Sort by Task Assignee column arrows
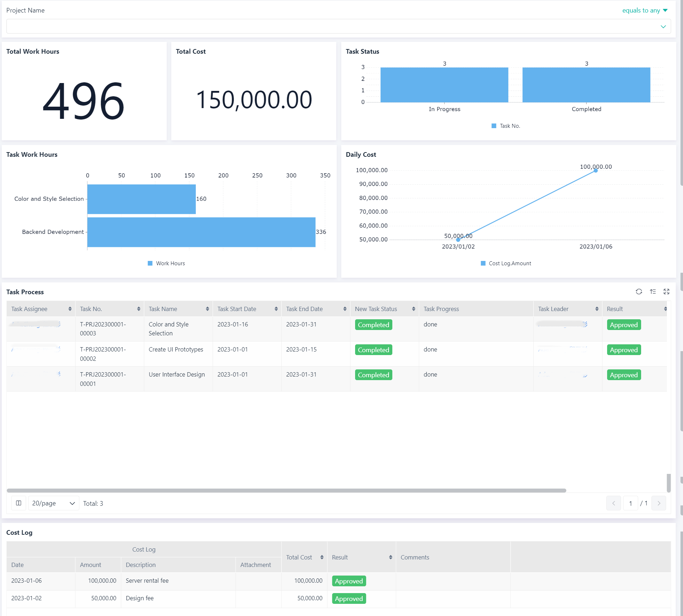 tap(70, 309)
